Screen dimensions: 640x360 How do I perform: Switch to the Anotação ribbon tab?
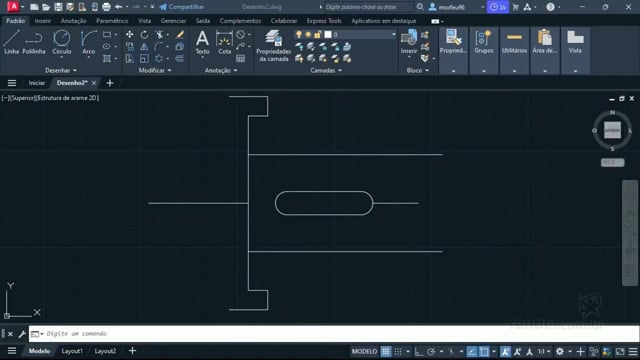pos(73,21)
